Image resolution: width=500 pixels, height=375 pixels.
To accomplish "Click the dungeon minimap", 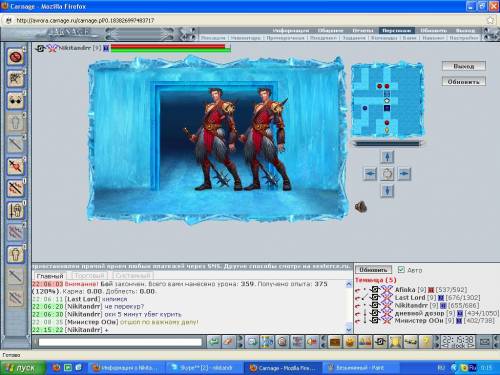I will coord(387,100).
